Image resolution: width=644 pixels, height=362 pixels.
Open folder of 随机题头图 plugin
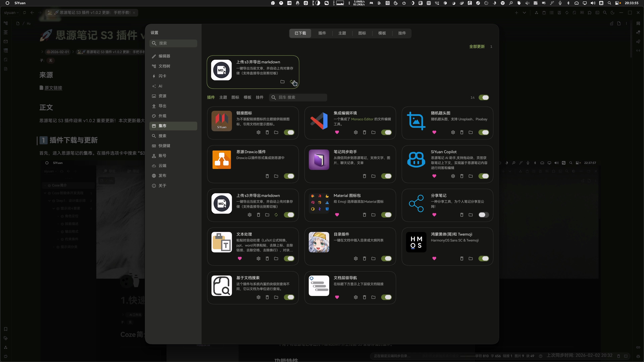[x=470, y=132]
